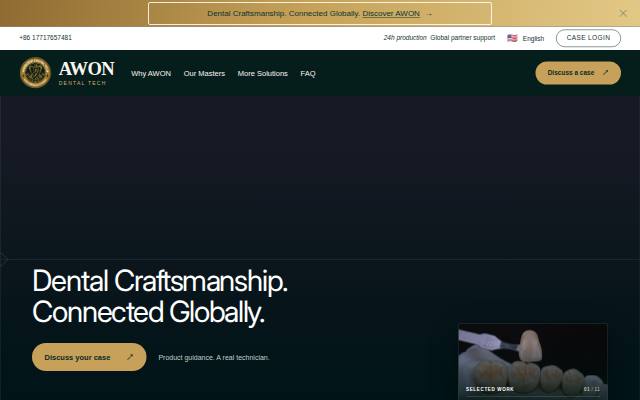Image resolution: width=640 pixels, height=400 pixels.
Task: Click the US flag icon
Action: click(x=512, y=38)
